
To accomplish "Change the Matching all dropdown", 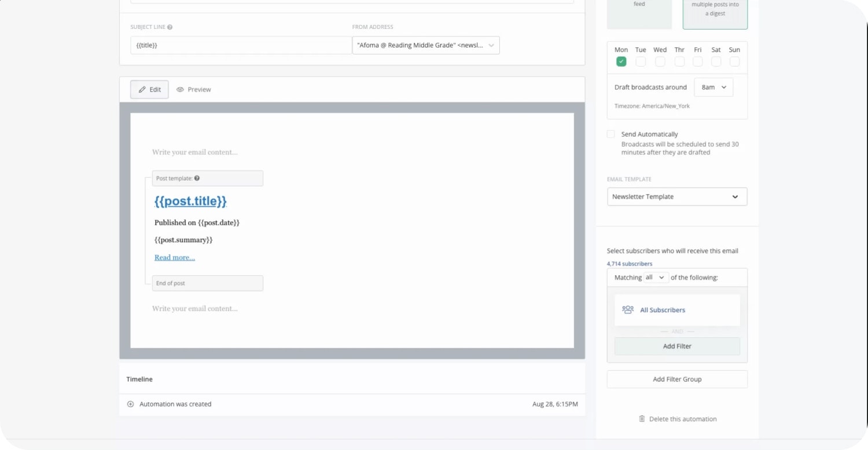I will pos(656,277).
